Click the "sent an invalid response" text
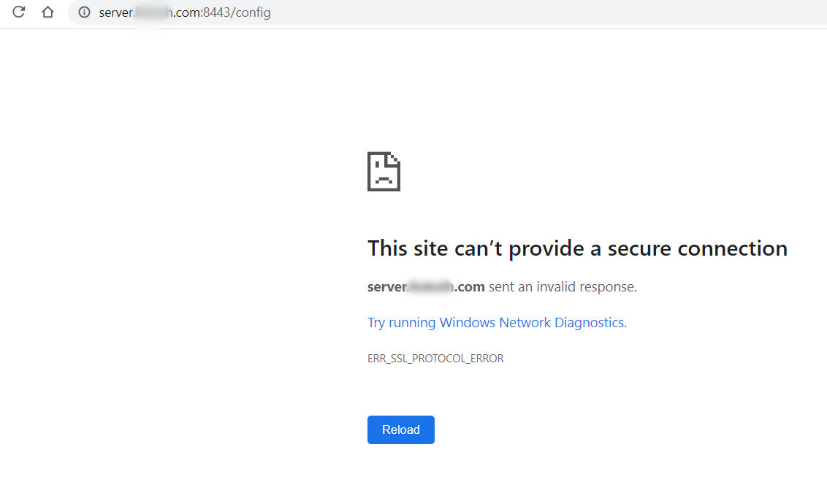The height and width of the screenshot is (504, 827). click(x=563, y=287)
